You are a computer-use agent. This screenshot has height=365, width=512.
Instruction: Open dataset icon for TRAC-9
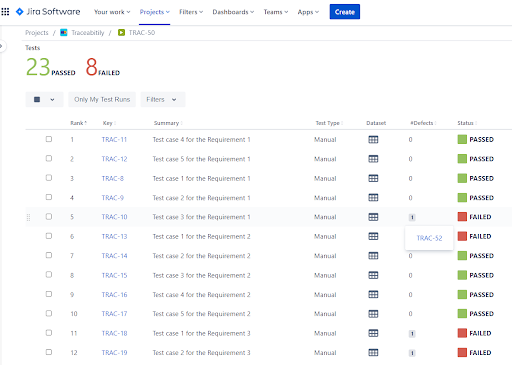click(373, 198)
